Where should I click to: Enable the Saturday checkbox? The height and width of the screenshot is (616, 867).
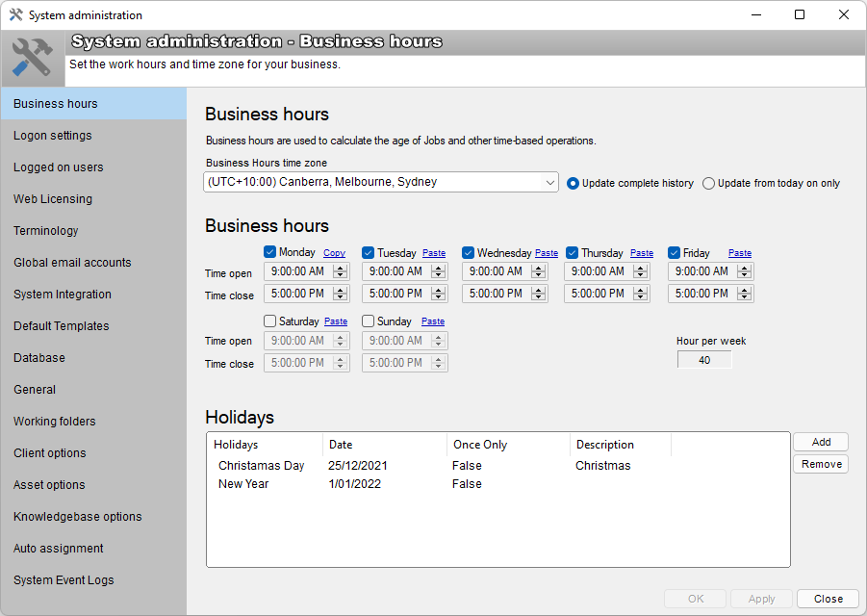pyautogui.click(x=269, y=321)
